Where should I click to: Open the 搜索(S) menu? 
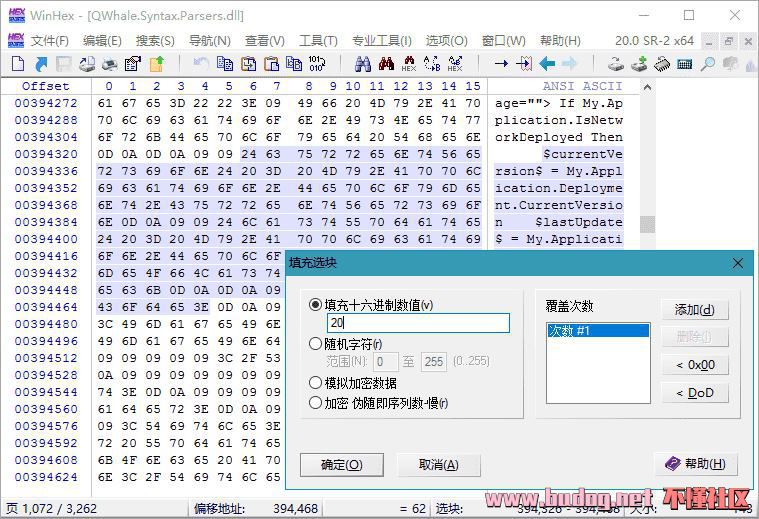pos(155,41)
